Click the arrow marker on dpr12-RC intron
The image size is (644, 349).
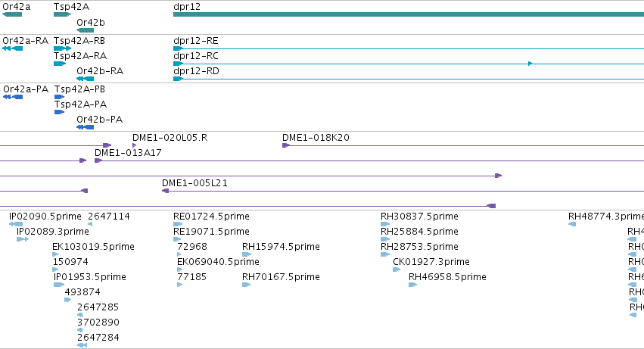pyautogui.click(x=530, y=64)
